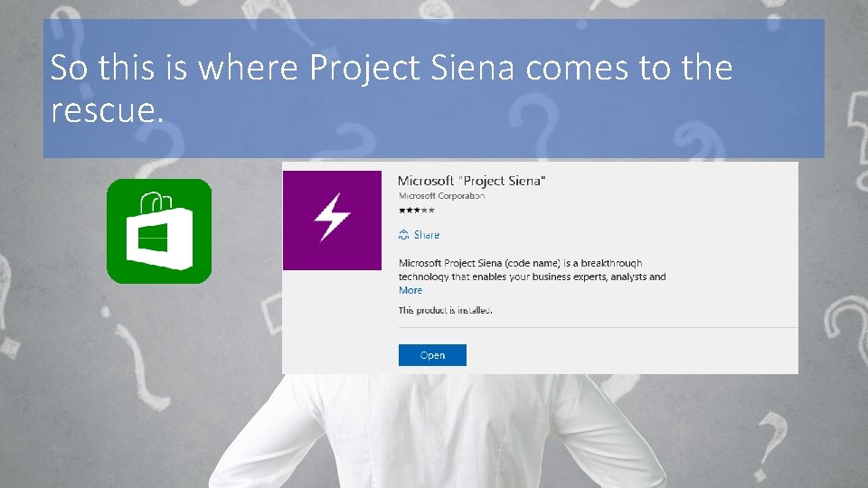Open the Microsoft Corporation publisher link
The image size is (868, 488).
[441, 195]
